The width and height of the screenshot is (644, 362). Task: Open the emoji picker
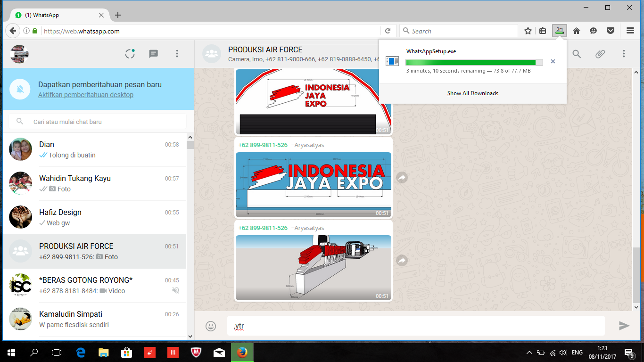pos(211,326)
